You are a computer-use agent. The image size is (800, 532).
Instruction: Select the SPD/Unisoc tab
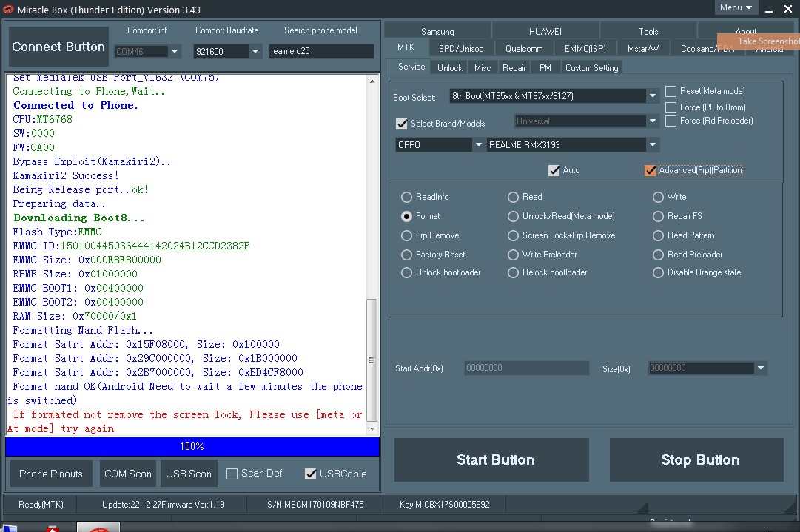(461, 48)
